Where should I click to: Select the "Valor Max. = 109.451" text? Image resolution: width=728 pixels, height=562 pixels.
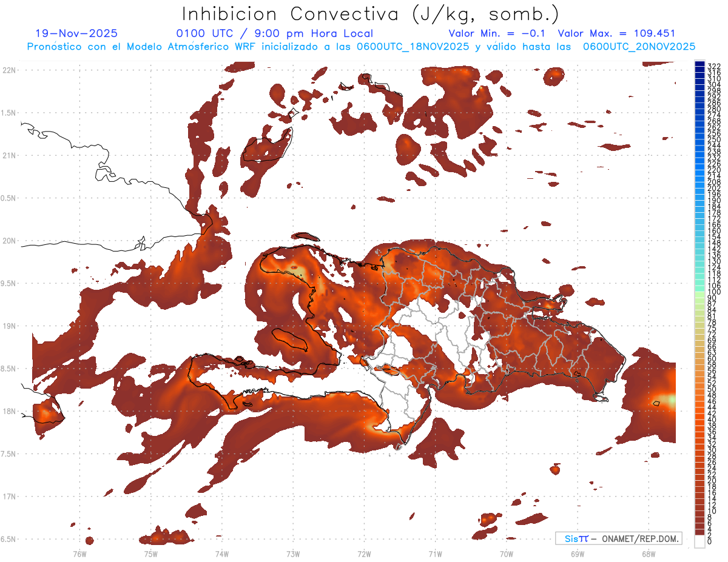coord(616,33)
